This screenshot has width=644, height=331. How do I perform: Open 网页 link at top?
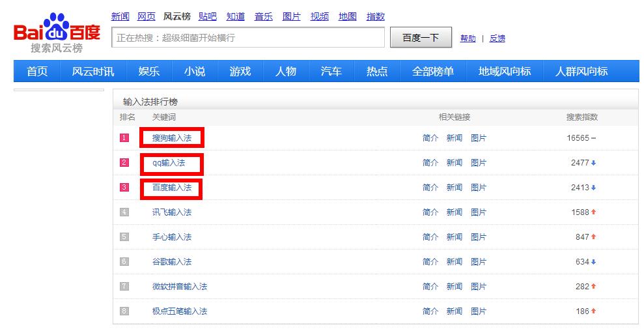(x=147, y=16)
